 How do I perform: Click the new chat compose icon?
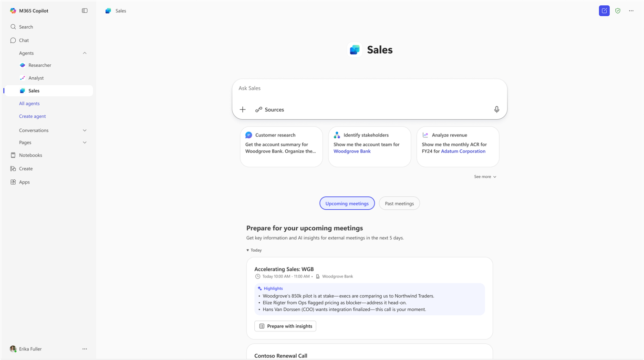[x=604, y=10]
